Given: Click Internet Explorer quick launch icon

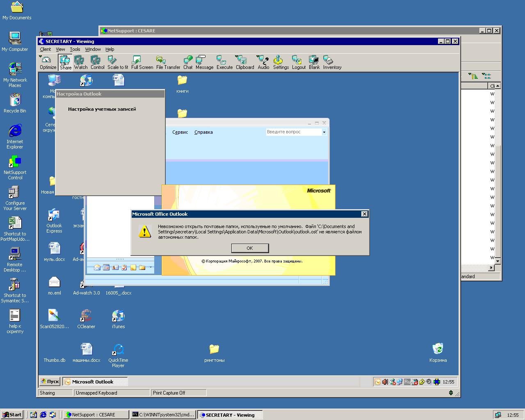Looking at the screenshot, I should click(43, 415).
